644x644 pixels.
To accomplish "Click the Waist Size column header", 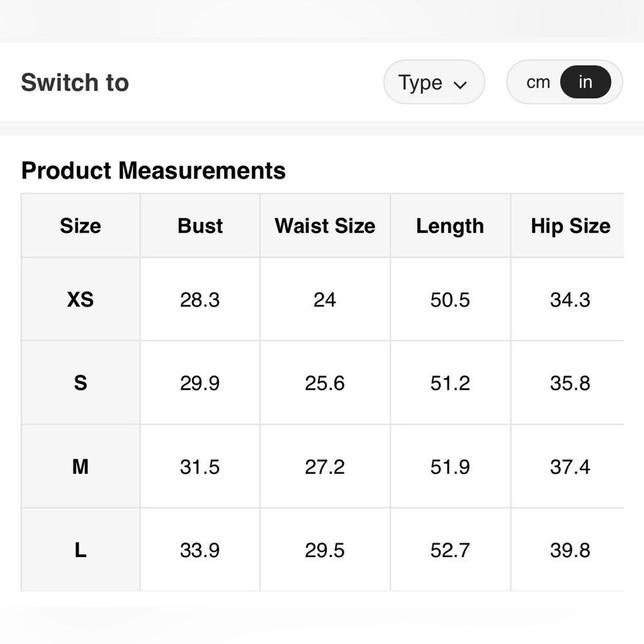I will (x=325, y=226).
